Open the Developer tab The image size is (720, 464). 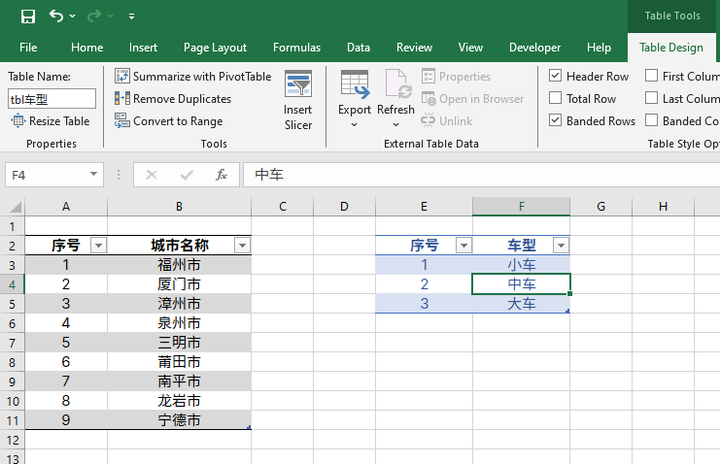pos(534,47)
